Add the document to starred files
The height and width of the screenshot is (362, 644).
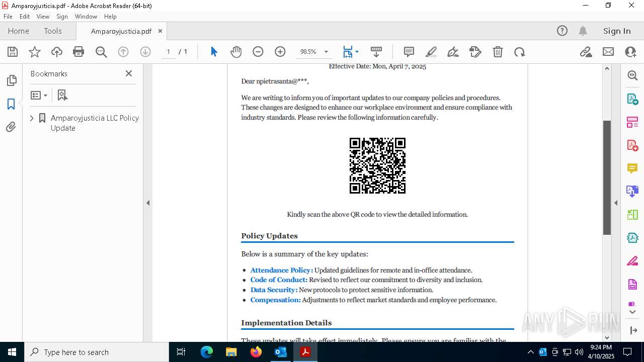35,52
